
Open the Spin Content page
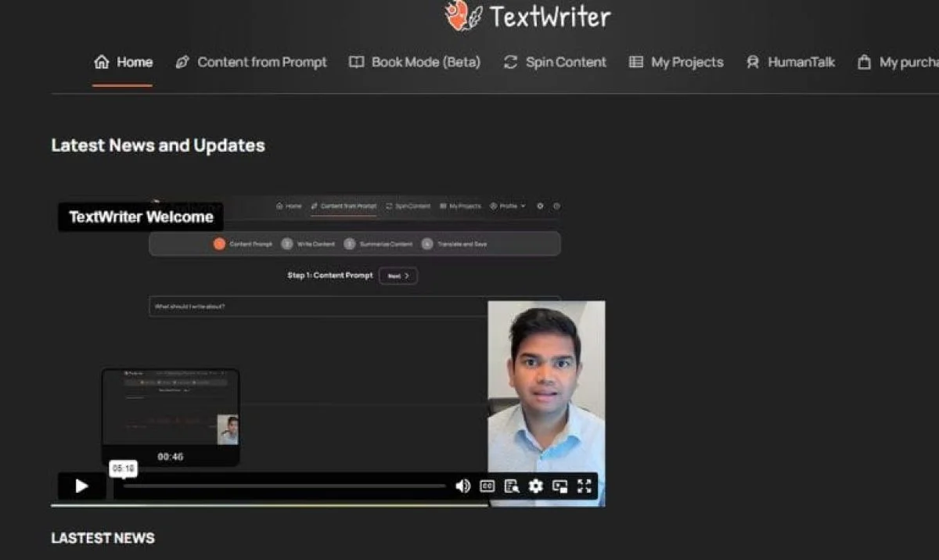tap(555, 63)
